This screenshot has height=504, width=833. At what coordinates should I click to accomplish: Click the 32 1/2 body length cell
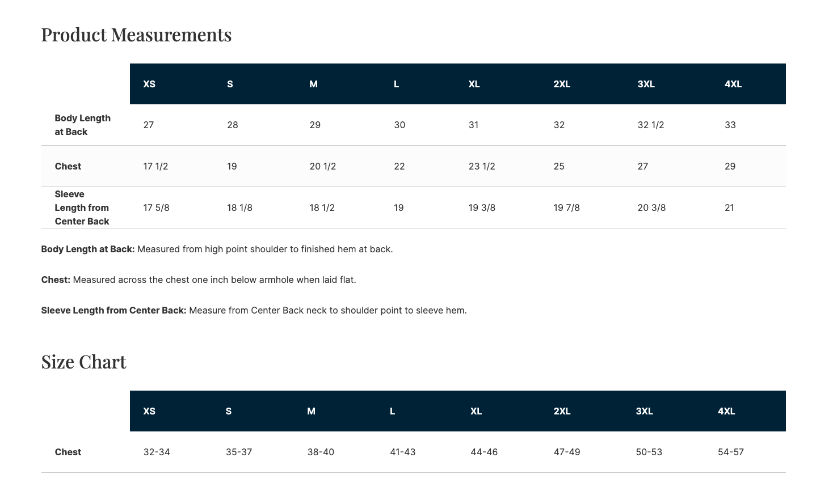650,125
